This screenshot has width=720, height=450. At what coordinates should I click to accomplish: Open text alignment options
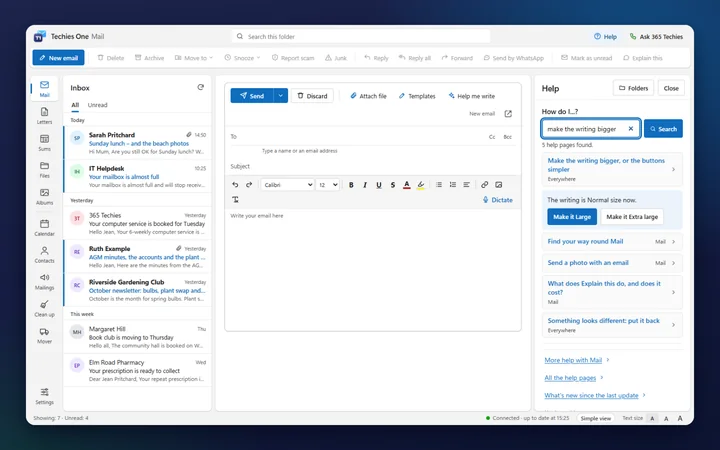(467, 185)
